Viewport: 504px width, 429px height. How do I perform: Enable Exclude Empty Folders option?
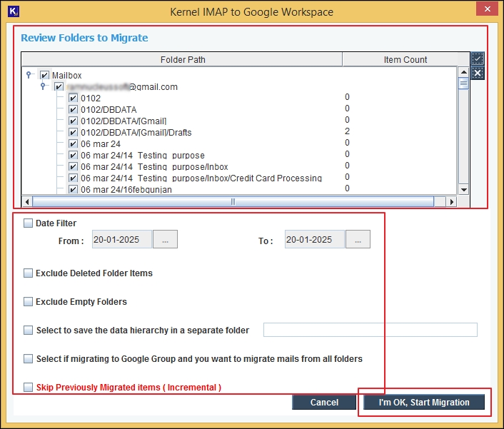tap(28, 302)
